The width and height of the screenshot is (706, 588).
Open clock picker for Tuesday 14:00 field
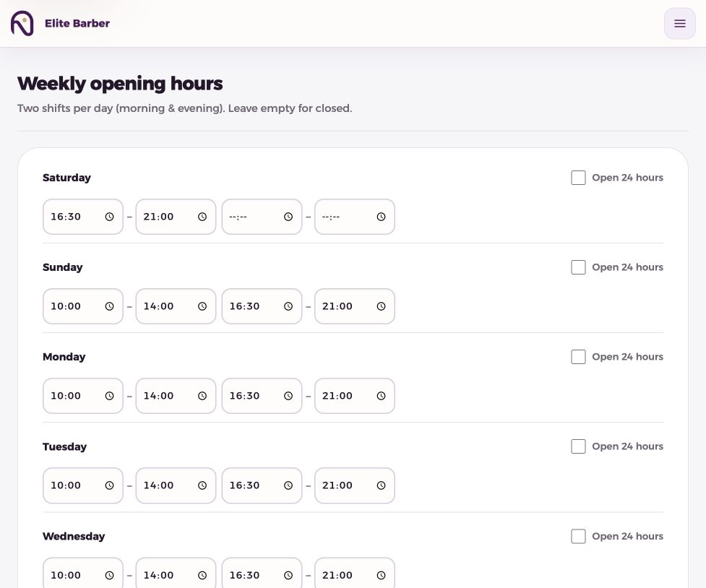[x=202, y=485]
